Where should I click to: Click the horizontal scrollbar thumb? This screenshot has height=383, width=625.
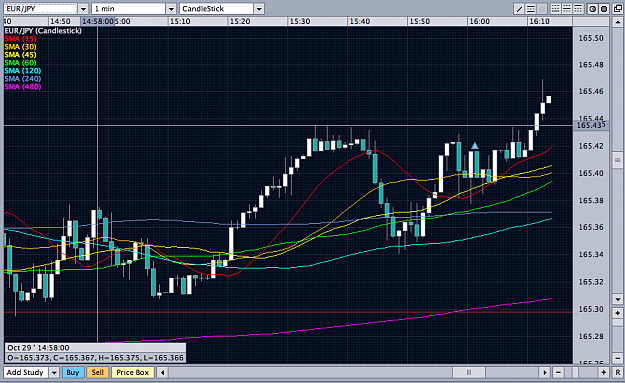pos(469,372)
